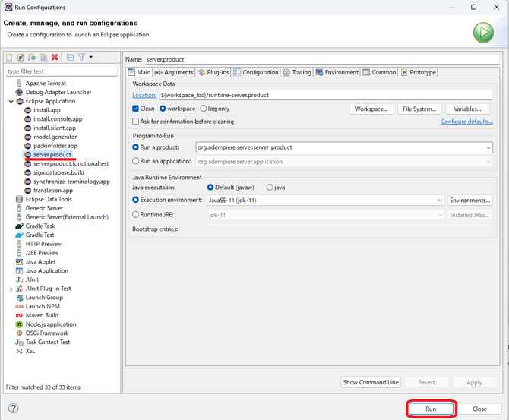The height and width of the screenshot is (420, 509).
Task: Select install.silent.app configuration
Action: (55, 128)
